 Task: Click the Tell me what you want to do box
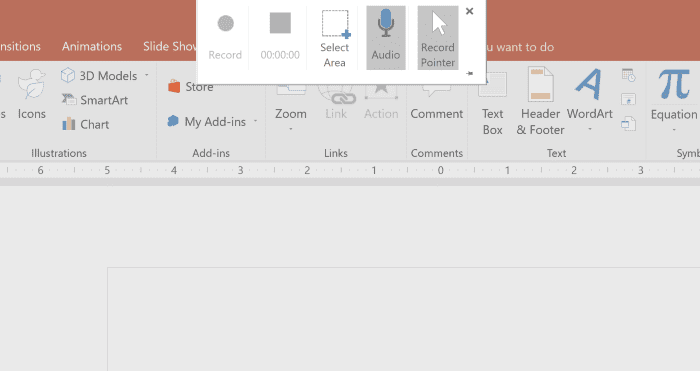tap(520, 47)
